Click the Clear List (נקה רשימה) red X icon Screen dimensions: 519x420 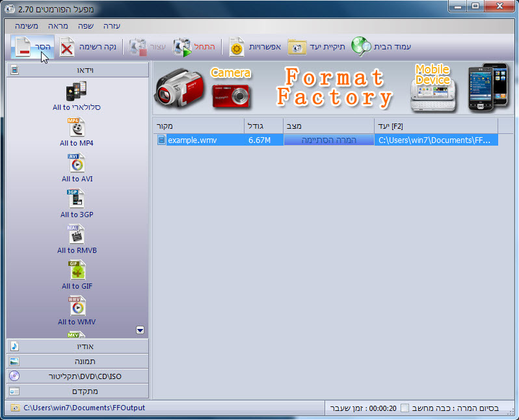pos(67,47)
